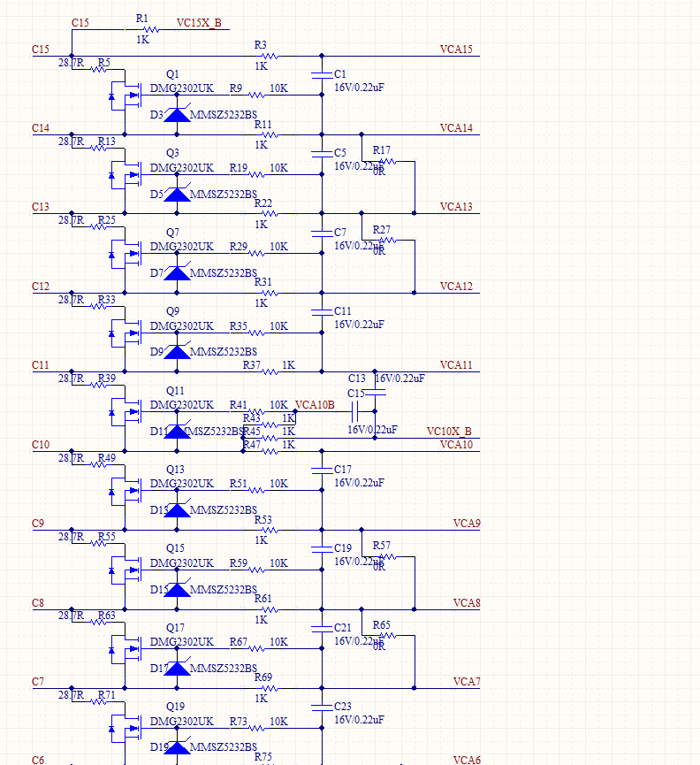The height and width of the screenshot is (765, 700).
Task: Pick the D3 zener diode symbol
Action: click(177, 114)
